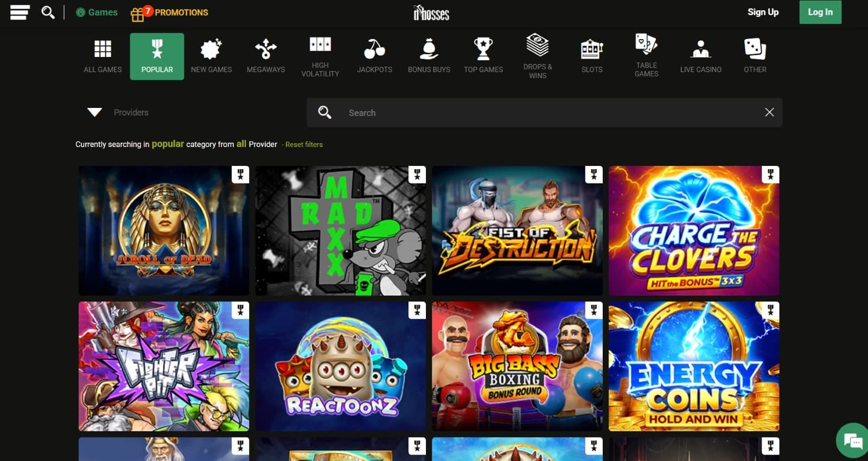Click popular badge on Fist of Destruction
Viewport: 868px width, 461px height.
[x=594, y=175]
